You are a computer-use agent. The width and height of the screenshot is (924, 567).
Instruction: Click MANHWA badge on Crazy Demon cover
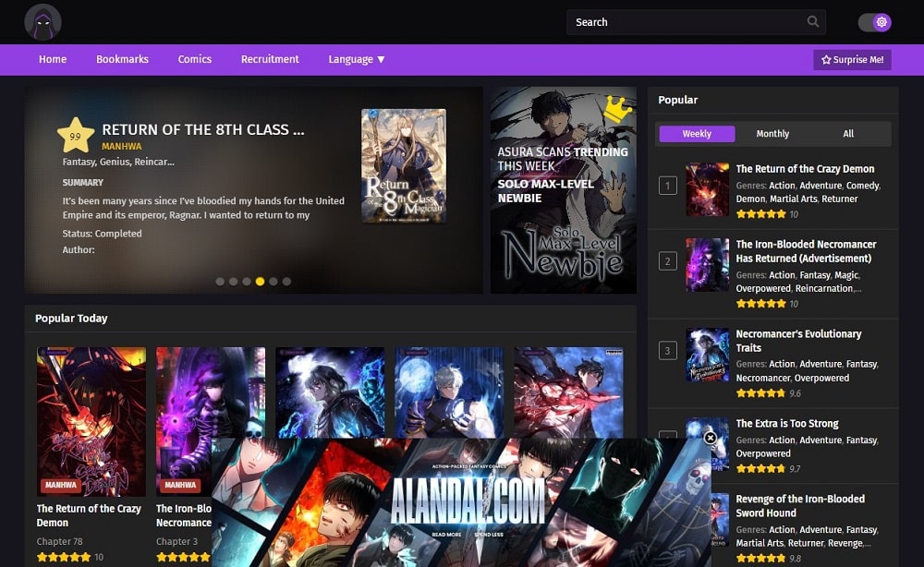61,485
